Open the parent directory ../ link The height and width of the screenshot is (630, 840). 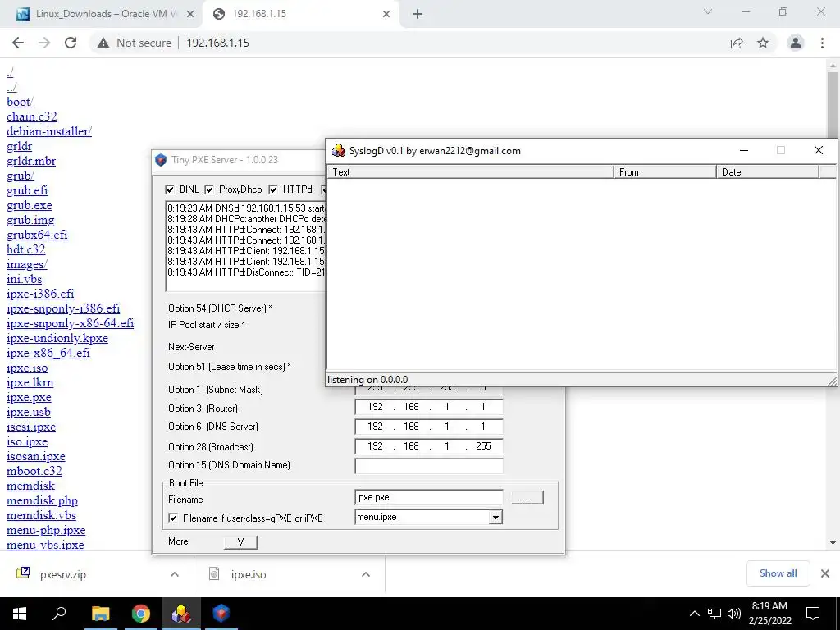click(x=11, y=87)
